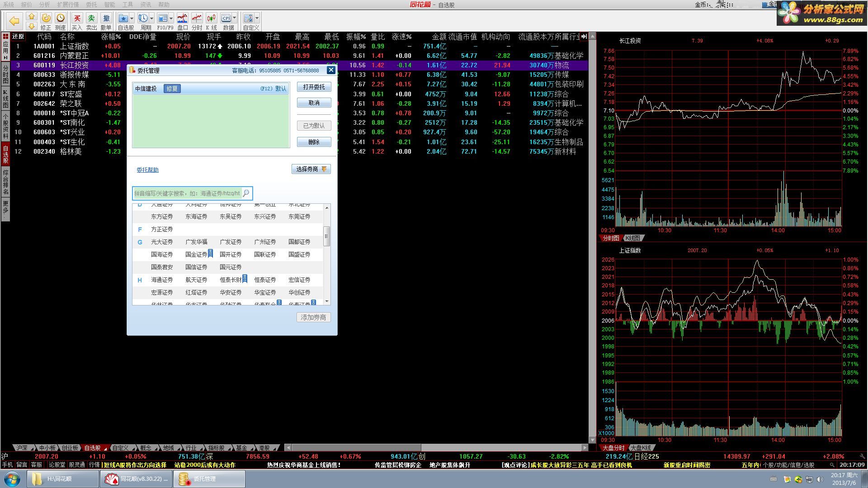868x488 pixels.
Task: Click the broker search input field
Action: (188, 193)
